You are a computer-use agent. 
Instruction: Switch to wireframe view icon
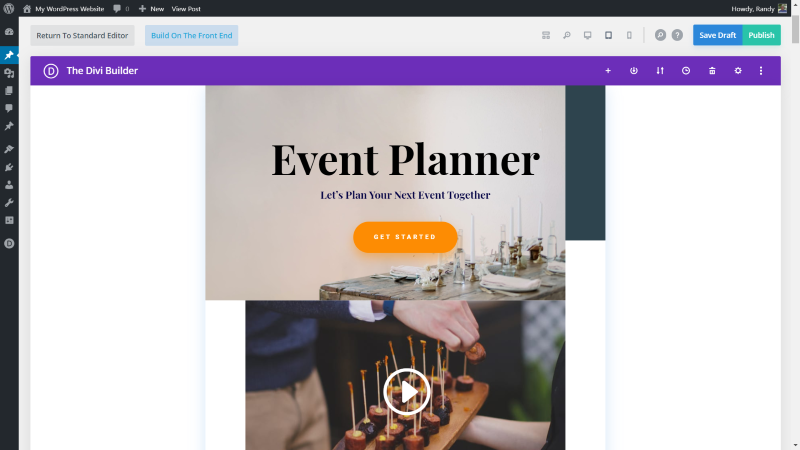click(546, 35)
